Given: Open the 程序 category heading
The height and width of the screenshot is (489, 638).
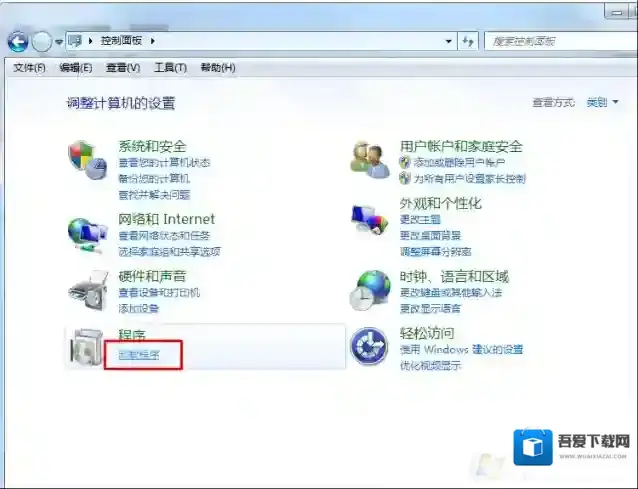Looking at the screenshot, I should (132, 334).
